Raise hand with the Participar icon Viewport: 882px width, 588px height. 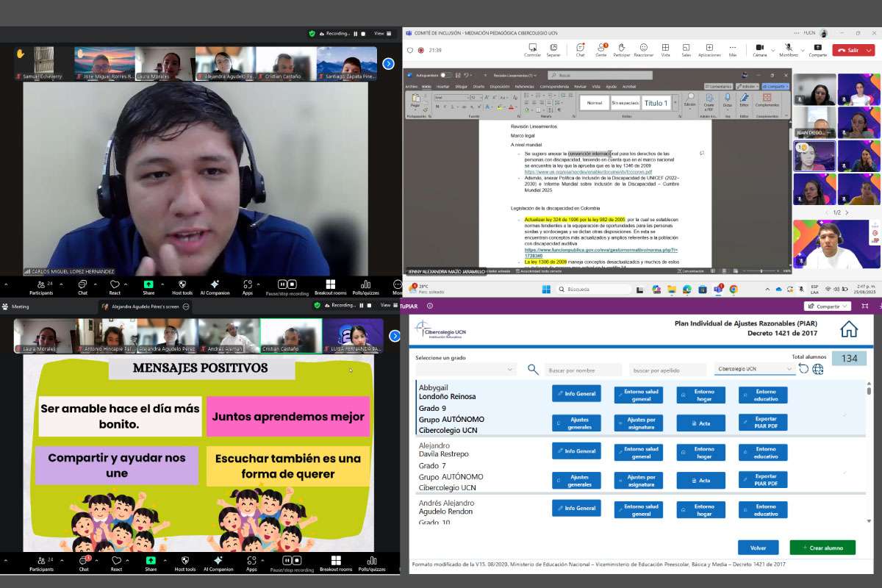click(x=622, y=49)
